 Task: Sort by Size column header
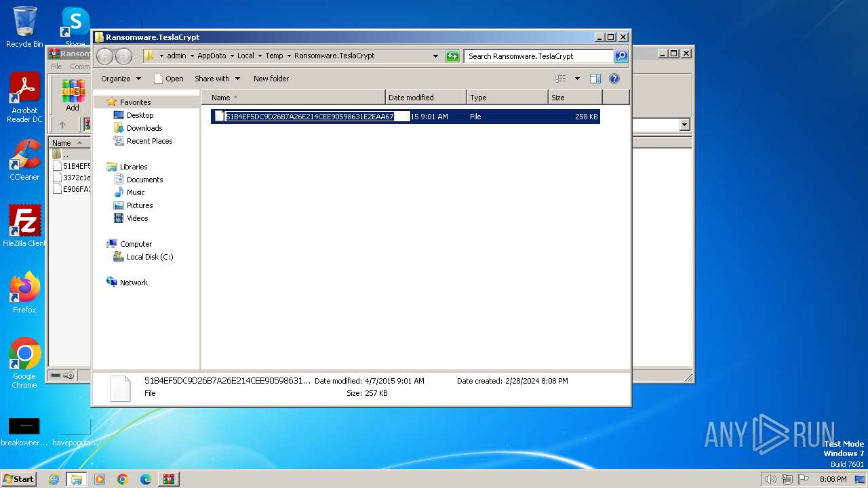click(575, 98)
